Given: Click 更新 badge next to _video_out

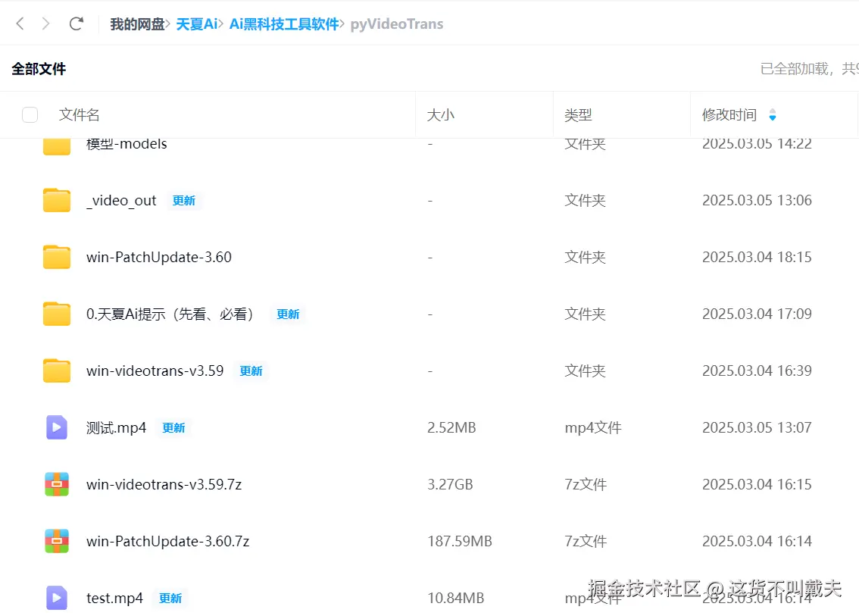Looking at the screenshot, I should pos(184,201).
